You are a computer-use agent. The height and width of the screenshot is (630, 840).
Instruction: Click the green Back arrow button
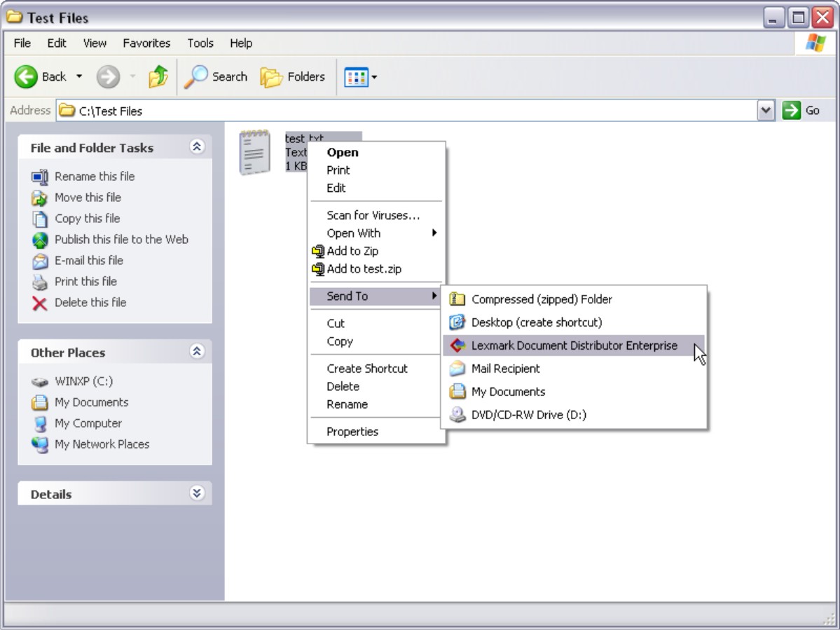[26, 77]
